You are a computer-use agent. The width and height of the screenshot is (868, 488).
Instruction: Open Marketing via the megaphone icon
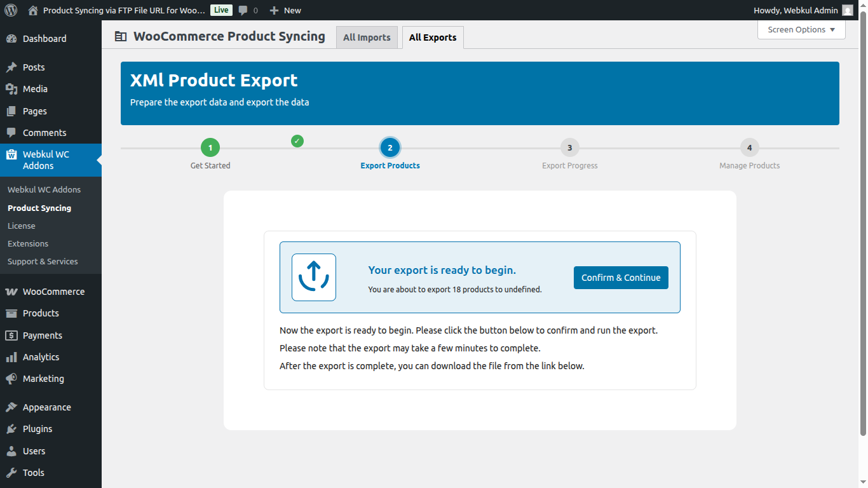coord(11,379)
